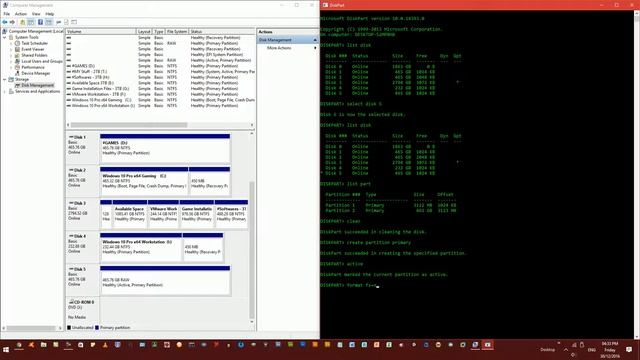Select the Game Installatic partition on Disk 3
Screen dimensions: 640x360
pos(197,214)
